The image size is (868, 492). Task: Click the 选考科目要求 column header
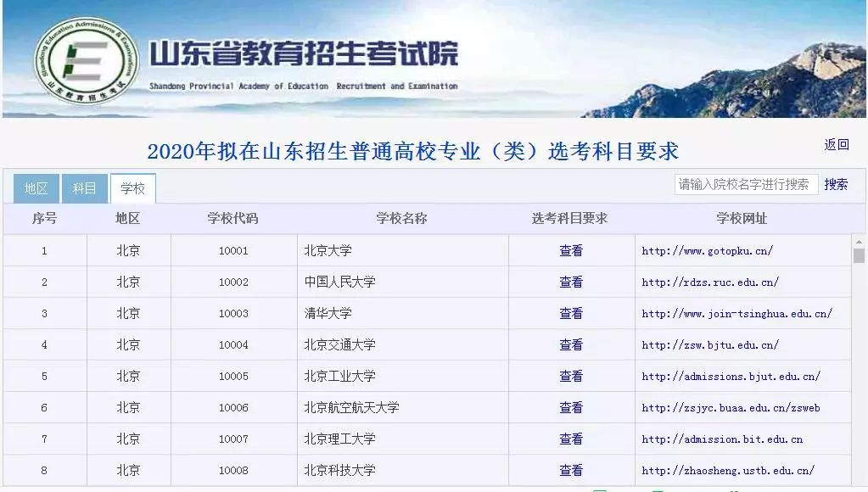569,219
